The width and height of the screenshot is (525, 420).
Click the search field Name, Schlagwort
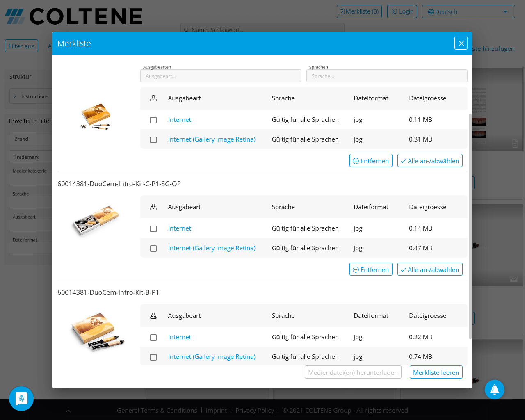(x=262, y=28)
